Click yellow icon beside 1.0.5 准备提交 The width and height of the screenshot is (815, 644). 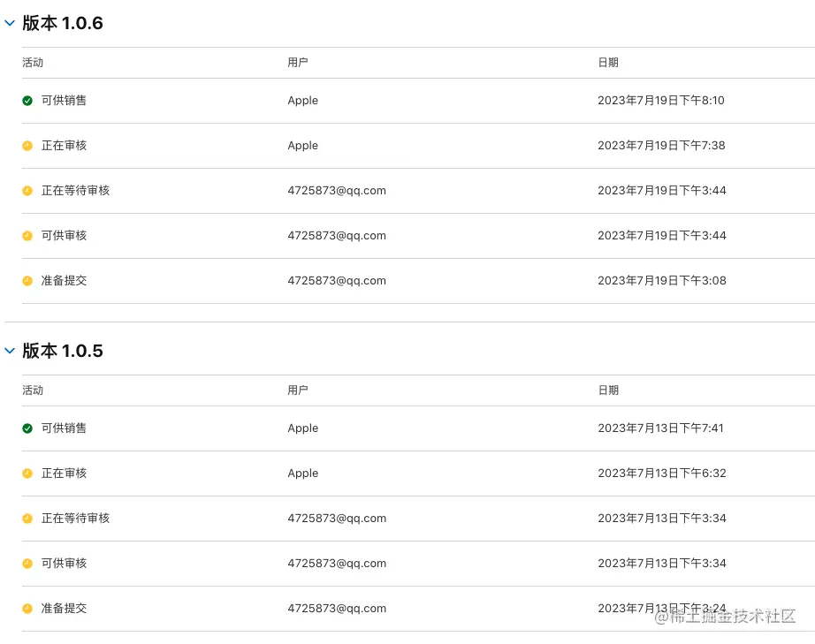coord(27,609)
